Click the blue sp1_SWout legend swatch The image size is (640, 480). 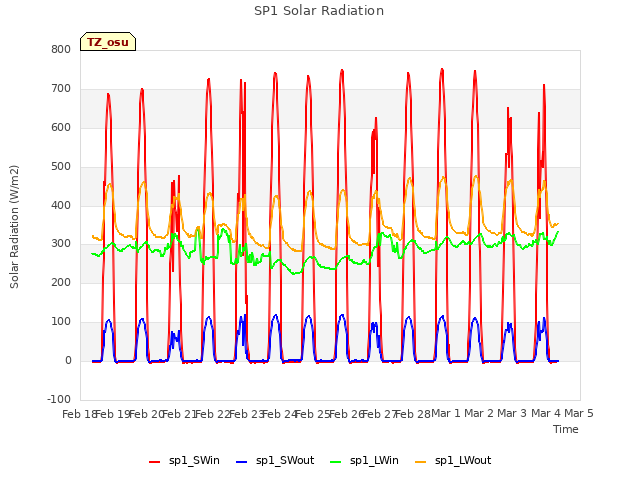[x=242, y=462]
